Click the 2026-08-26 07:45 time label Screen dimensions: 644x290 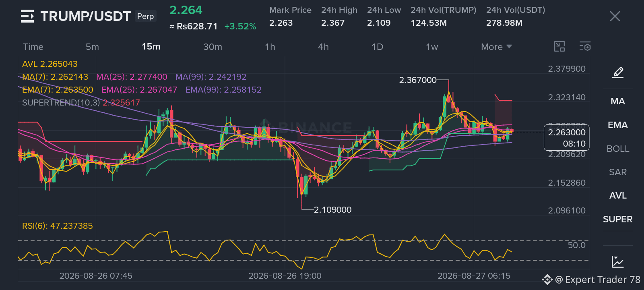tap(96, 276)
